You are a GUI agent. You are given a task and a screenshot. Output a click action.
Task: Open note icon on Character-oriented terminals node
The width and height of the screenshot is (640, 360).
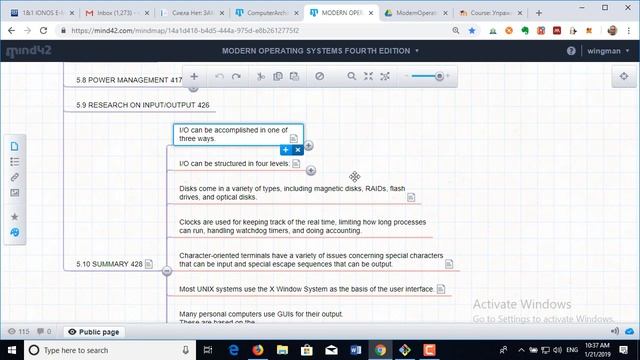(x=449, y=264)
